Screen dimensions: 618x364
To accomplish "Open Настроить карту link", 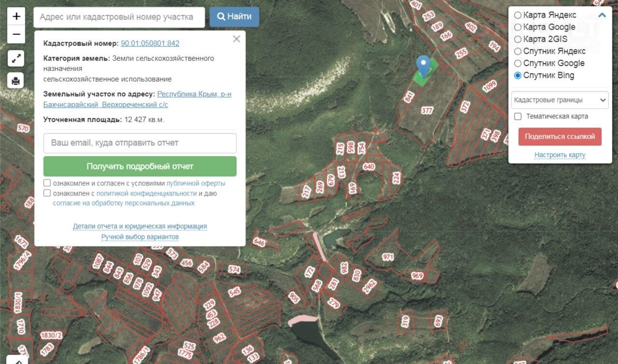I will pyautogui.click(x=560, y=155).
